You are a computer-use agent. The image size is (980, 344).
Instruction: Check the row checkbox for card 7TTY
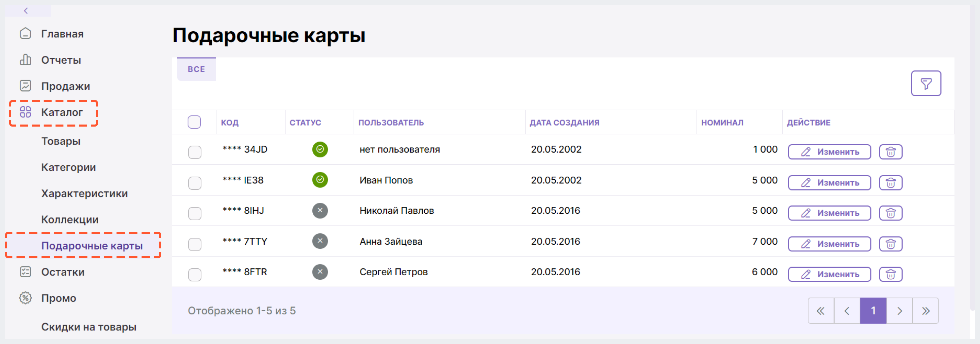(x=195, y=244)
